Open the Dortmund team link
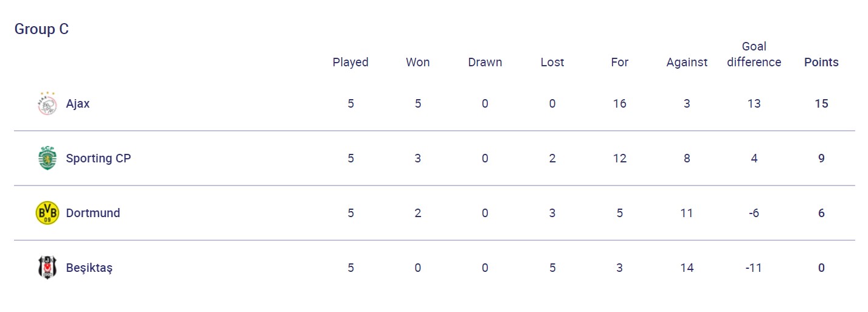The image size is (868, 312). (93, 213)
